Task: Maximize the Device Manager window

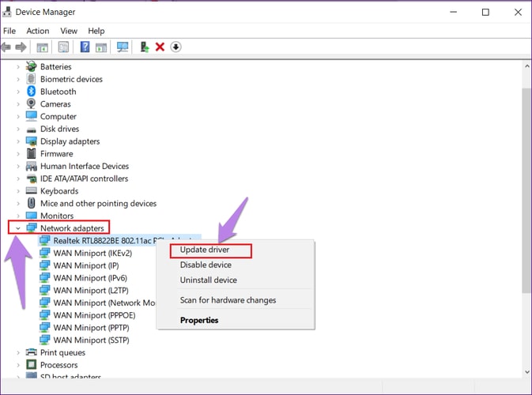Action: pyautogui.click(x=485, y=12)
